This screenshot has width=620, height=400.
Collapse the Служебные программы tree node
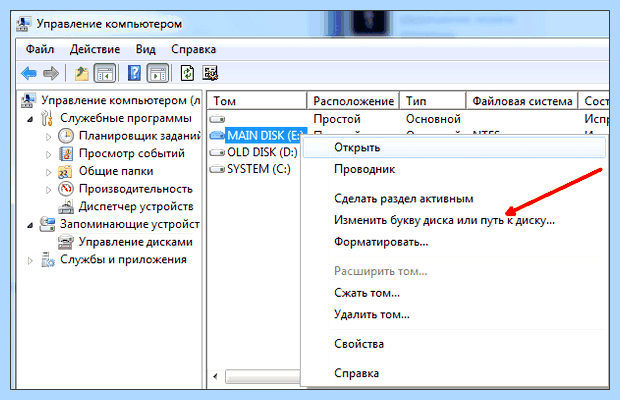(x=30, y=119)
